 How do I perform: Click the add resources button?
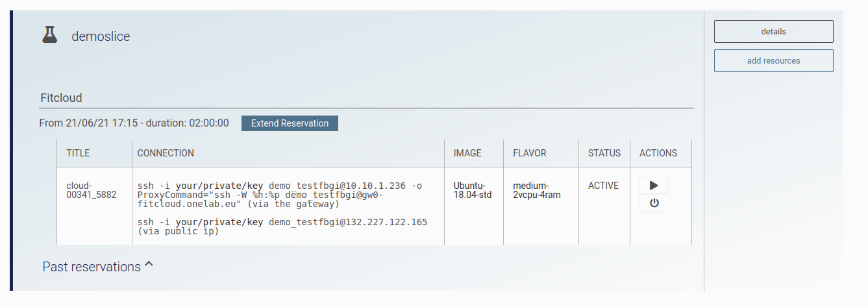point(773,61)
